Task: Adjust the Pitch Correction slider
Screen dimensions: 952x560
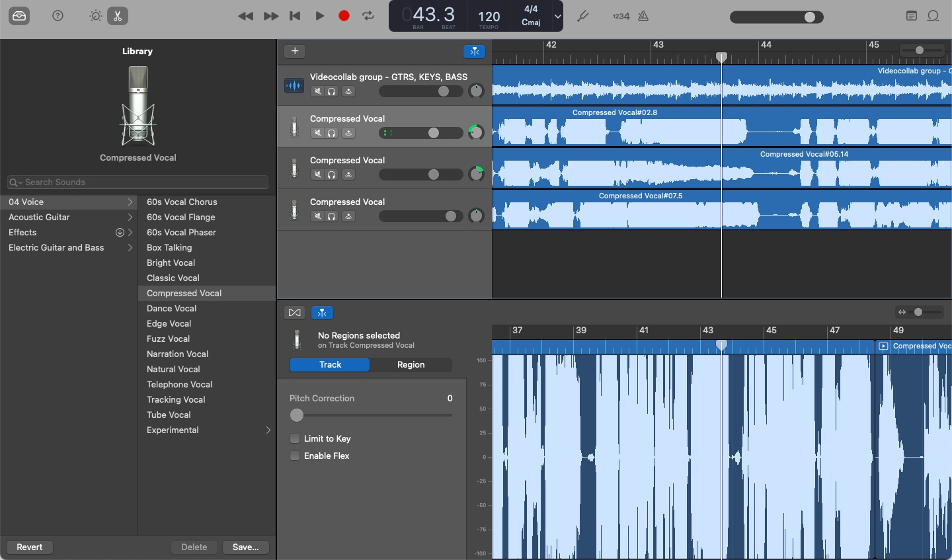Action: point(370,415)
